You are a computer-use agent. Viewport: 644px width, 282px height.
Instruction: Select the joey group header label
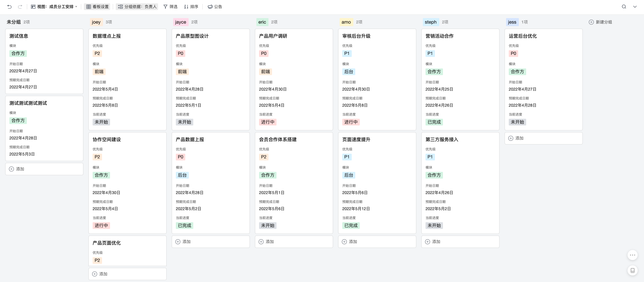tap(96, 22)
